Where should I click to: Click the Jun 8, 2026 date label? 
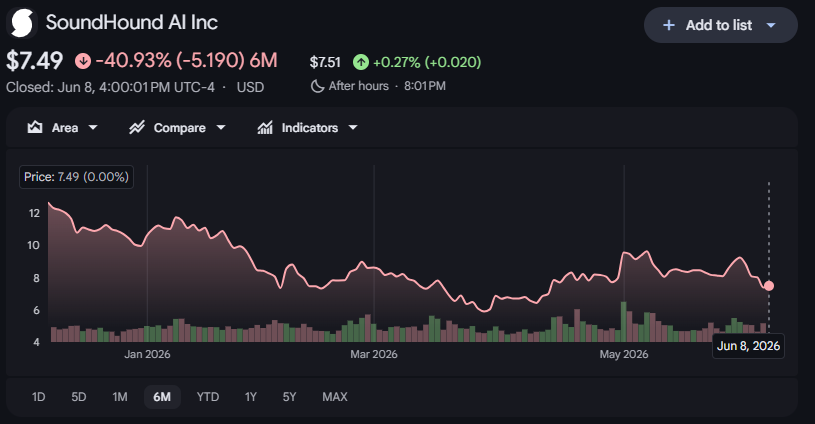(748, 346)
